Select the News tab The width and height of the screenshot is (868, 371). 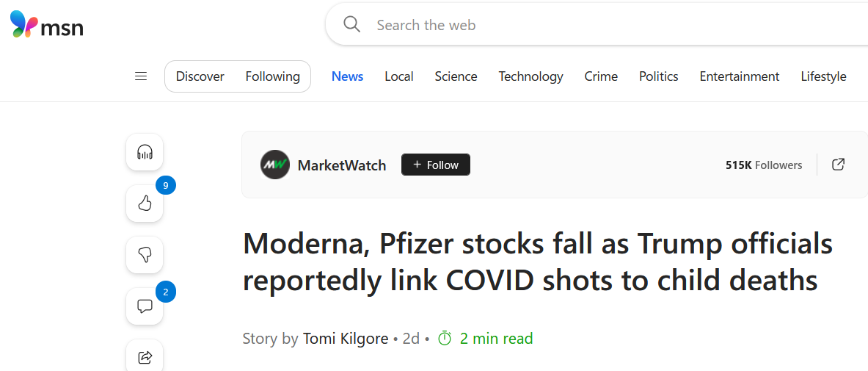click(347, 76)
